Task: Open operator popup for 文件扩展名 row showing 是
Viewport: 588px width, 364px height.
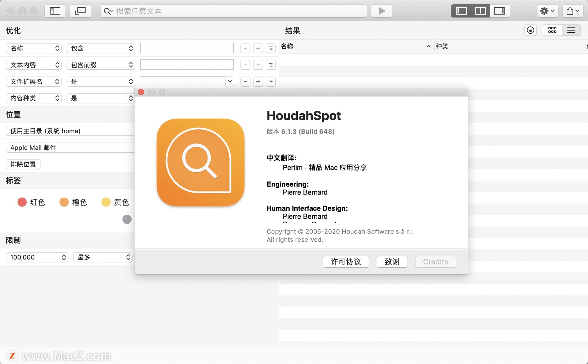Action: (x=101, y=82)
